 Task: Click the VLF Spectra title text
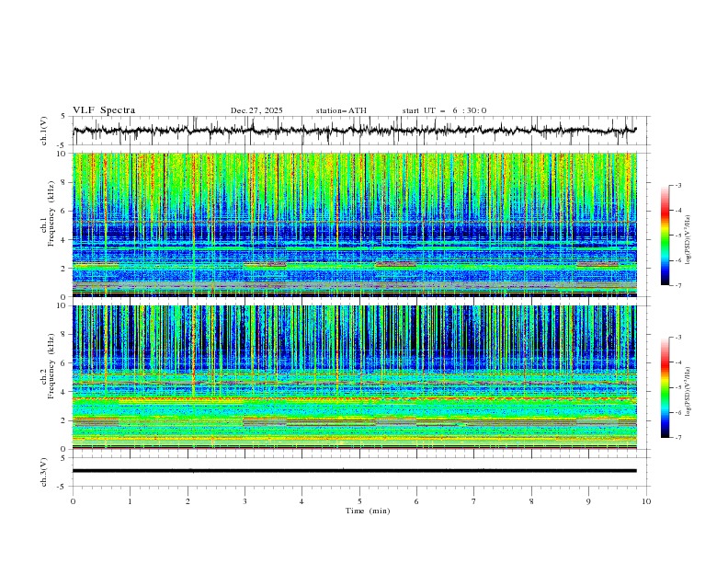click(104, 110)
